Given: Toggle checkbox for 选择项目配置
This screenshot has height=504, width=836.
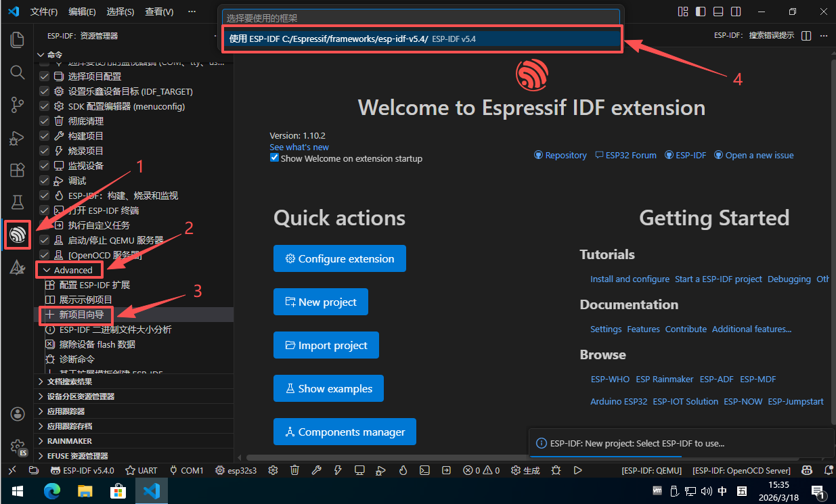Looking at the screenshot, I should coord(45,76).
